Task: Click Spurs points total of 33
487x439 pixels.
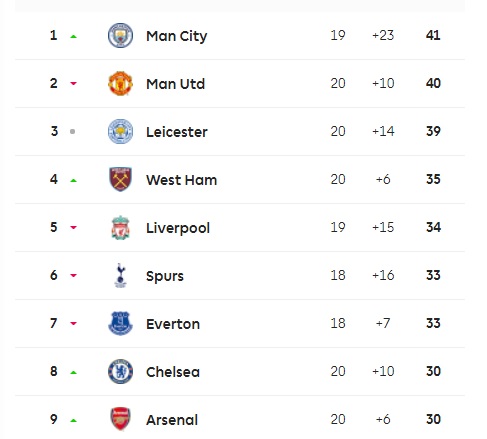Action: tap(433, 275)
